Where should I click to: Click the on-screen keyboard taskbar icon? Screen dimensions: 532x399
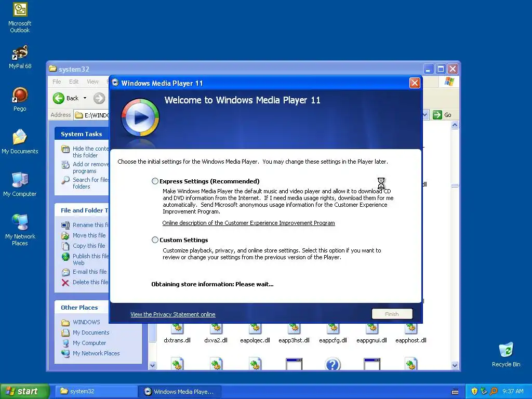tap(455, 392)
